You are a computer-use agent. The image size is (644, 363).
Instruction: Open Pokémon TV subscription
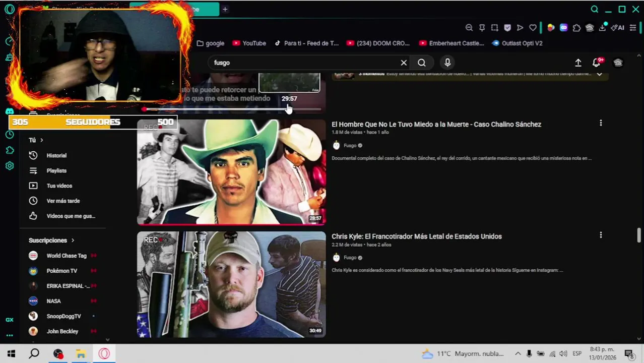63,271
